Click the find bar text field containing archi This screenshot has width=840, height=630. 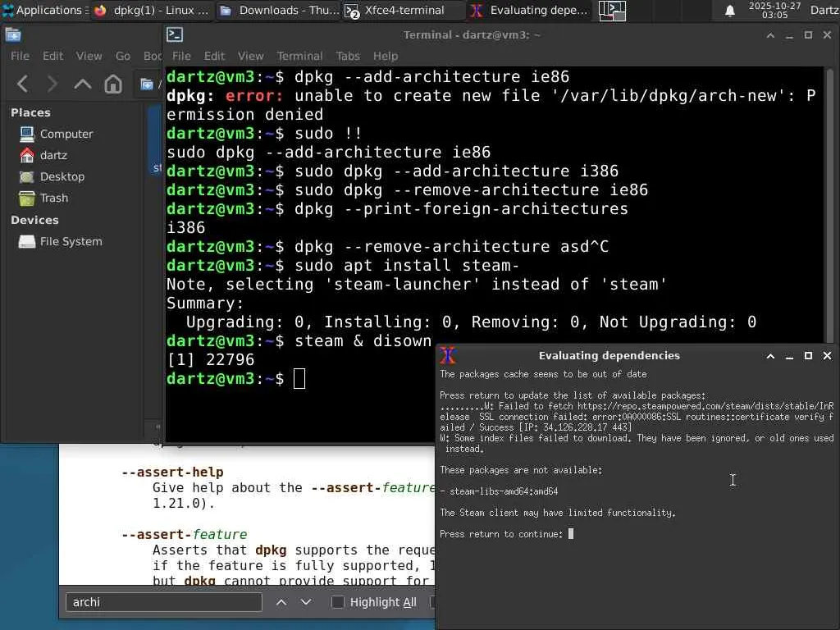click(x=164, y=602)
